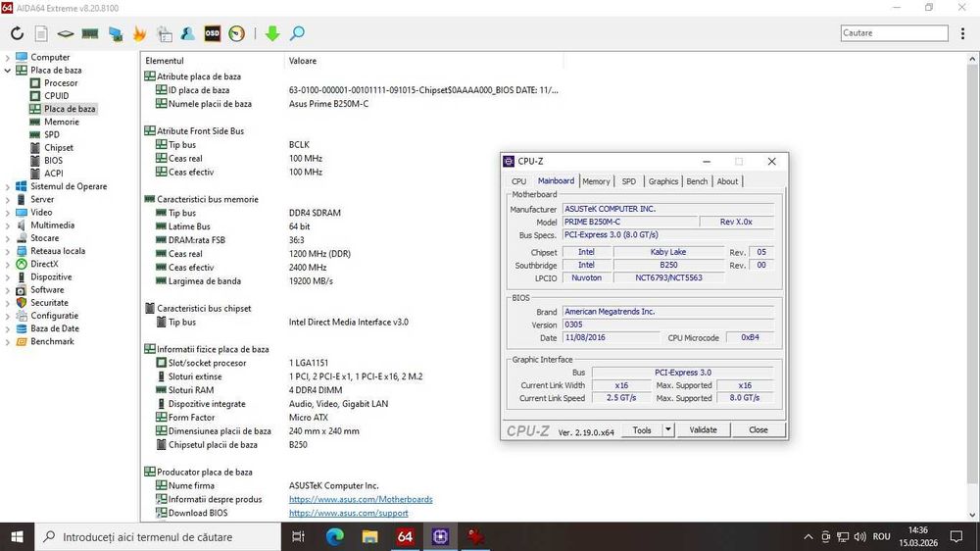Switch to CPU-Z taskbar icon
The height and width of the screenshot is (551, 980).
pos(440,536)
